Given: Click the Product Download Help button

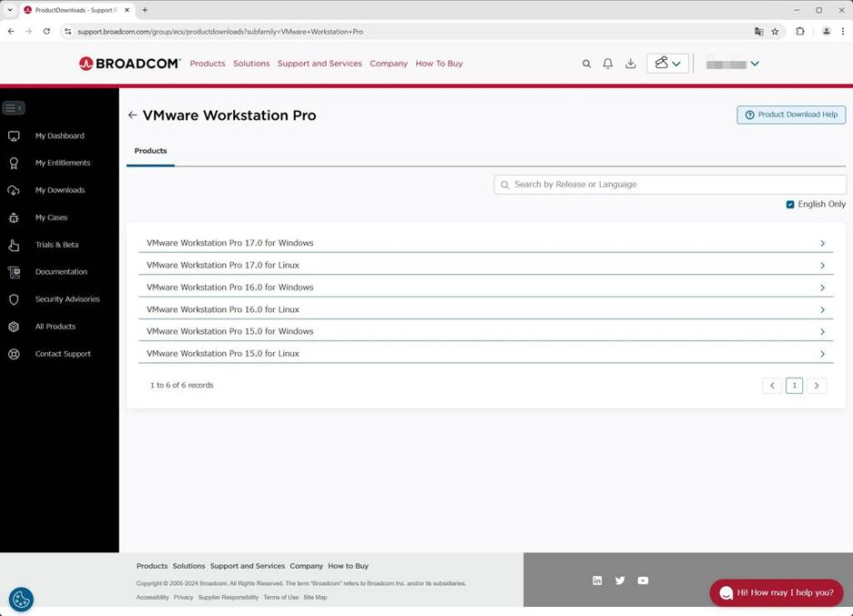Looking at the screenshot, I should (790, 114).
